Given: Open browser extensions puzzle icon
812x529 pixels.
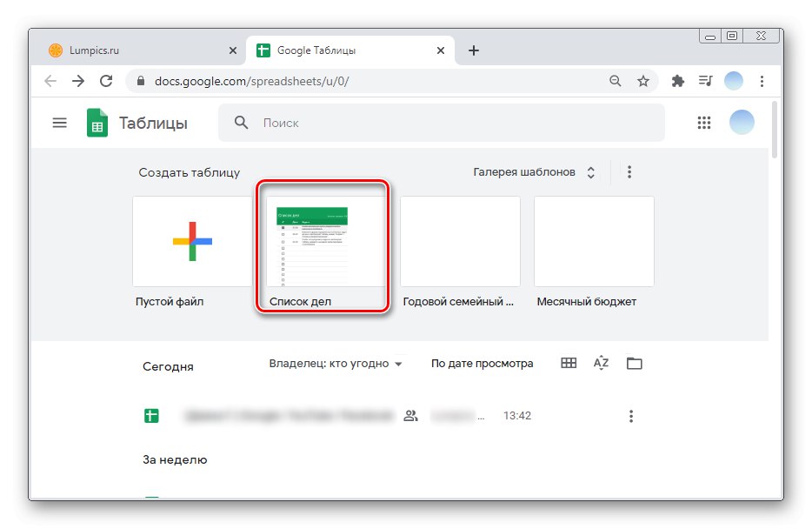Looking at the screenshot, I should click(x=677, y=80).
